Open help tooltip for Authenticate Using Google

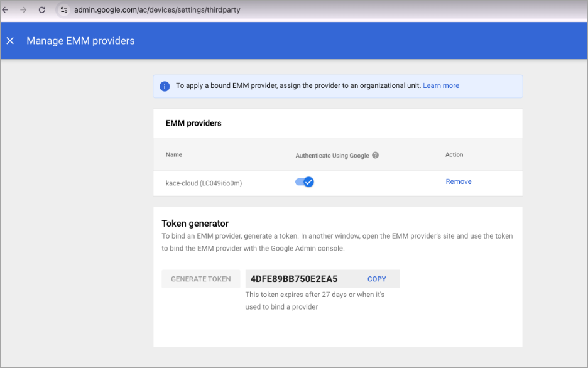pyautogui.click(x=376, y=155)
